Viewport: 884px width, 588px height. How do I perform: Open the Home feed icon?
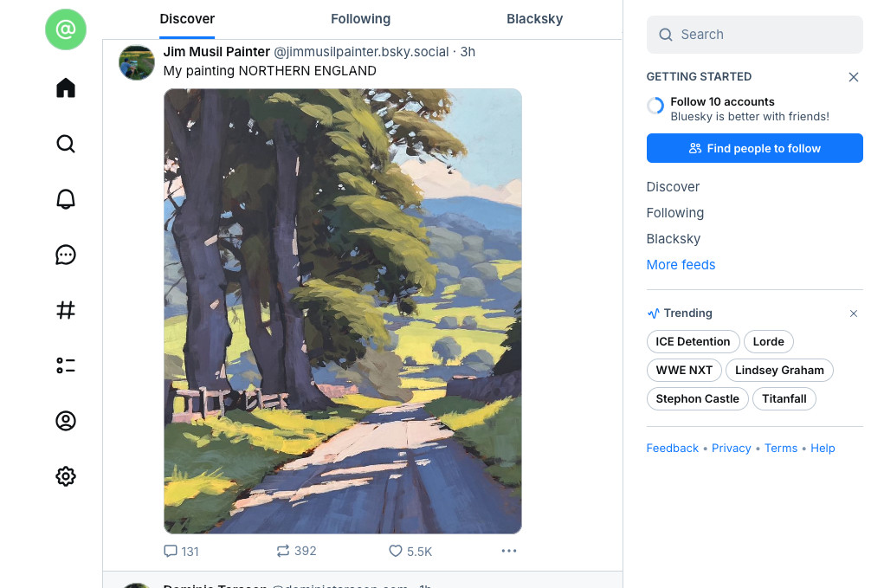coord(66,88)
